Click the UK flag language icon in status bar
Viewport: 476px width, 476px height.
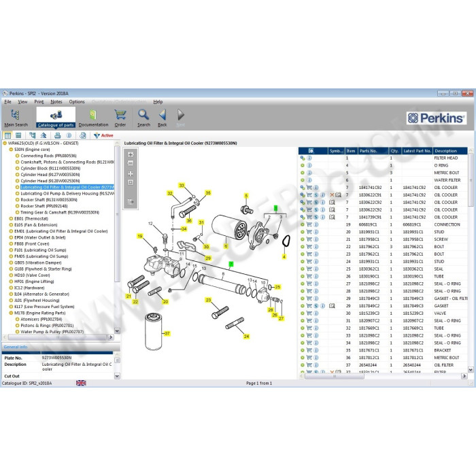point(81,383)
